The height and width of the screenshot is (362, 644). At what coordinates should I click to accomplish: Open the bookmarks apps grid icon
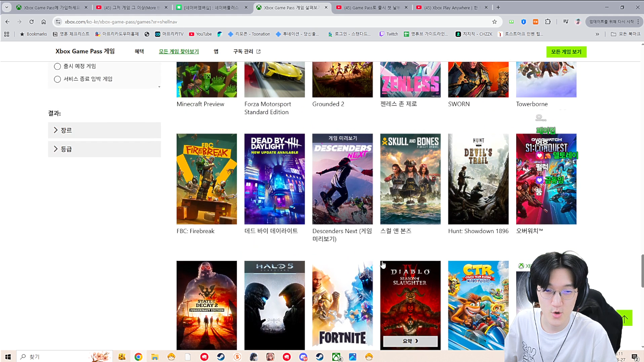pyautogui.click(x=7, y=34)
